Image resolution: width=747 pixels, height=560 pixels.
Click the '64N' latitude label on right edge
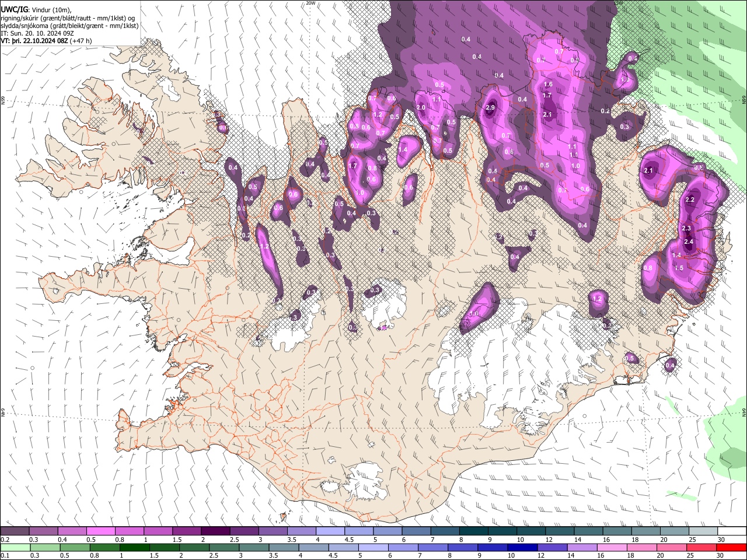[744, 412]
